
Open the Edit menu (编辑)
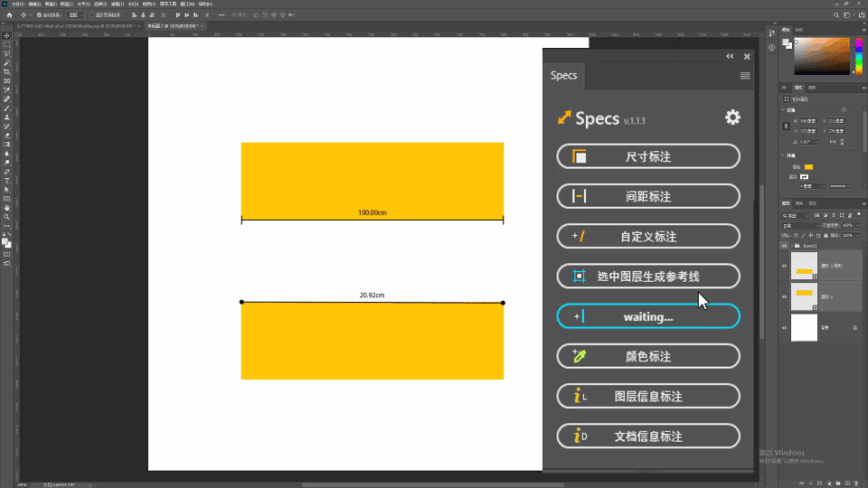click(34, 4)
